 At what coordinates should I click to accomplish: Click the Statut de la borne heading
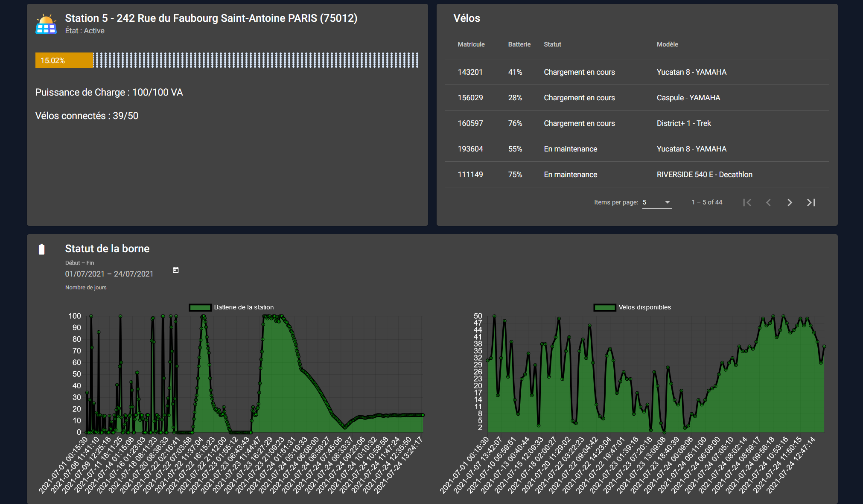coord(107,249)
